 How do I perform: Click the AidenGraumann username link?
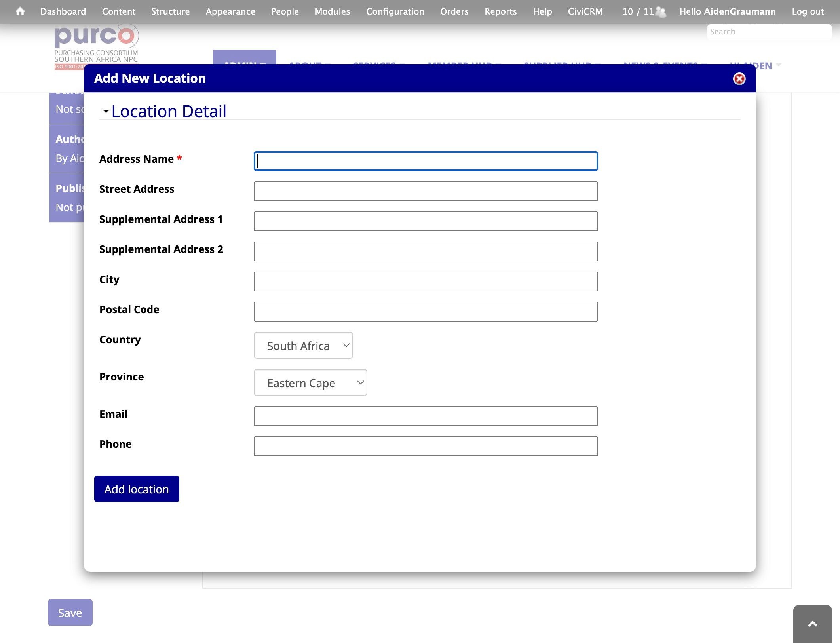[x=739, y=11]
